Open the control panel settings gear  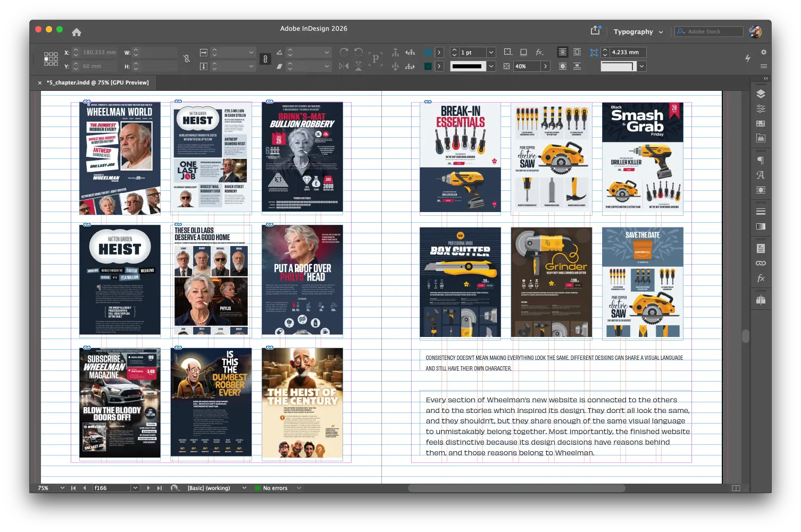764,52
